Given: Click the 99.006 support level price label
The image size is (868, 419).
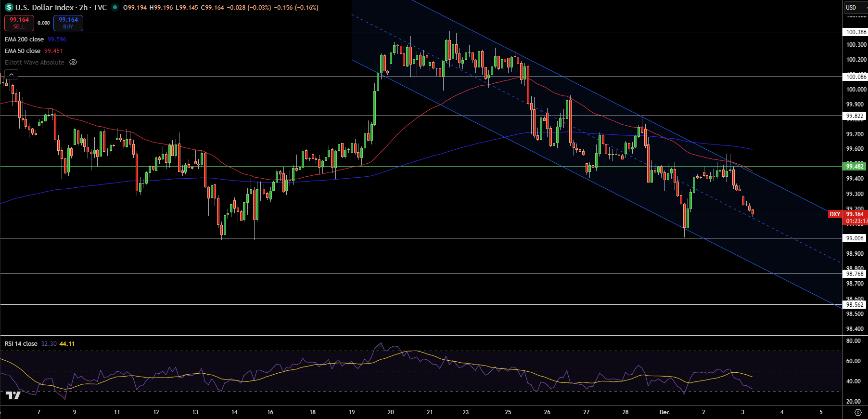Looking at the screenshot, I should pyautogui.click(x=855, y=238).
